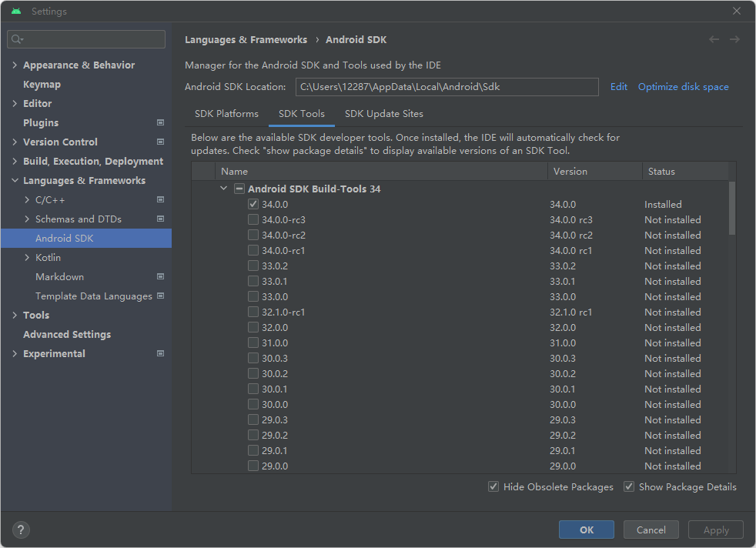Screen dimensions: 756x548
Task: Click the project-level icon beside Plugins
Action: point(161,122)
